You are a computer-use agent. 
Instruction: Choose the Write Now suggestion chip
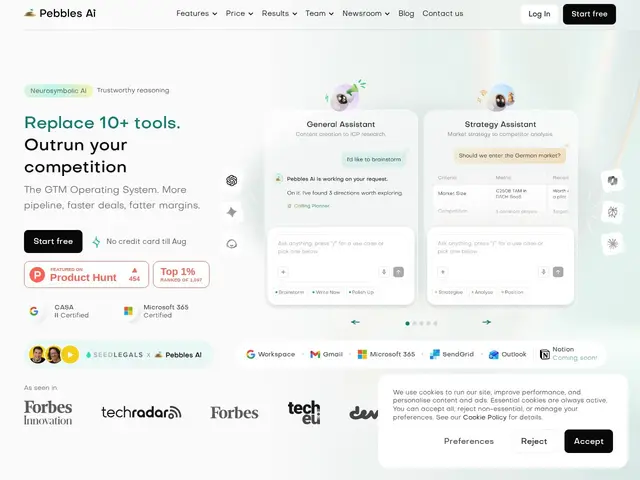click(x=326, y=292)
